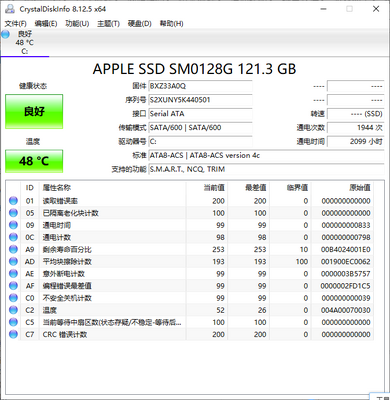
Task: Select the C: disk tab with blue orb
Action: [25, 42]
